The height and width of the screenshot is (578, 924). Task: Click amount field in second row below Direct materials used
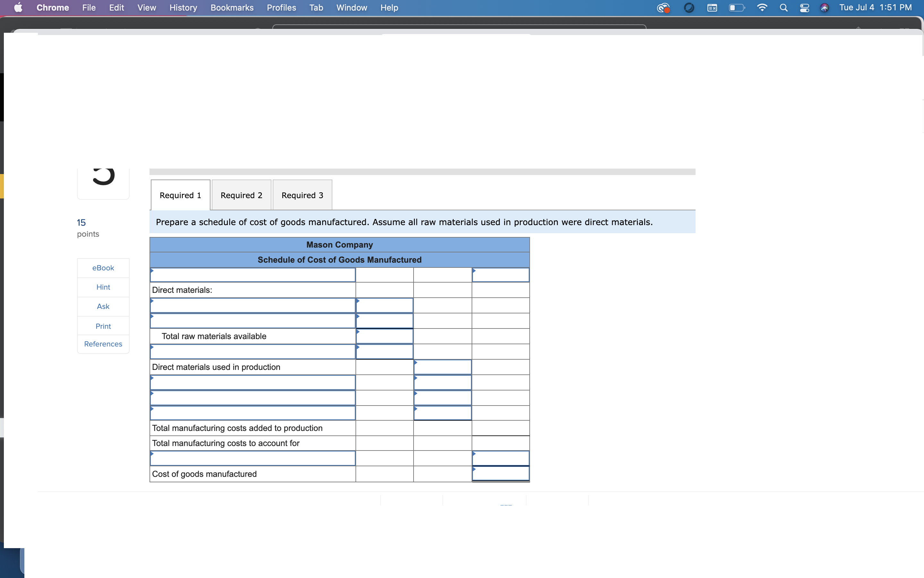[x=442, y=398]
